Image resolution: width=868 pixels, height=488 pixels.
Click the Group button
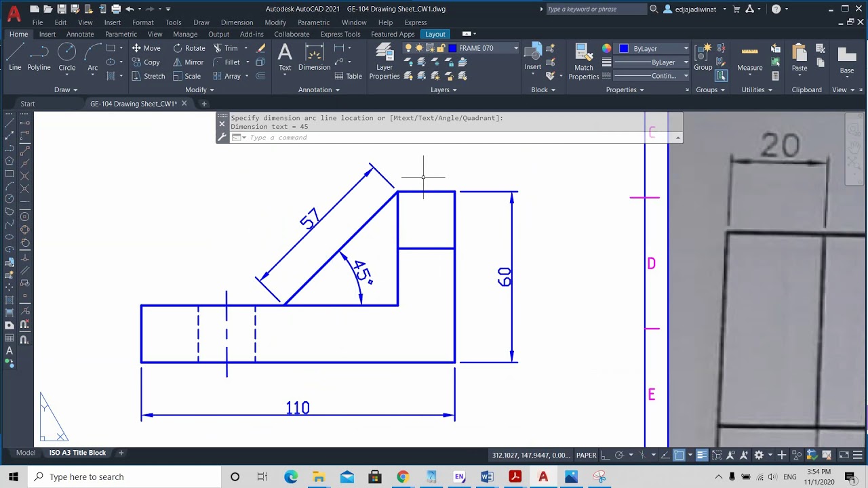[703, 57]
